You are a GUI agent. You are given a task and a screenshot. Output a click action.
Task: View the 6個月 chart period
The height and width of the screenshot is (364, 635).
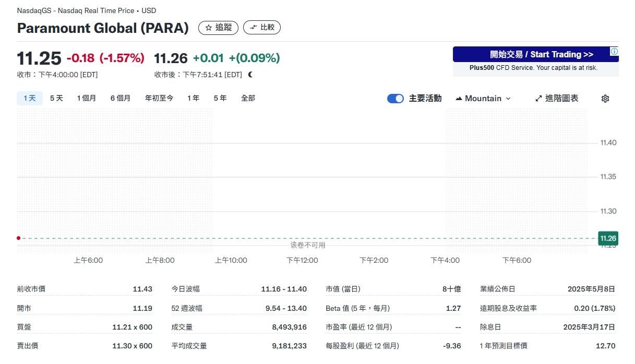pyautogui.click(x=121, y=98)
